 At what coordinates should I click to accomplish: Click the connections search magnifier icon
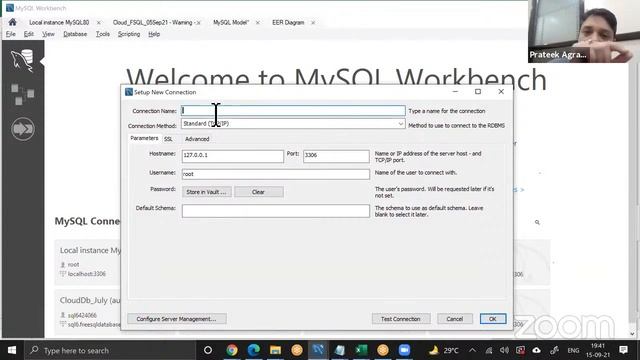coord(537,222)
